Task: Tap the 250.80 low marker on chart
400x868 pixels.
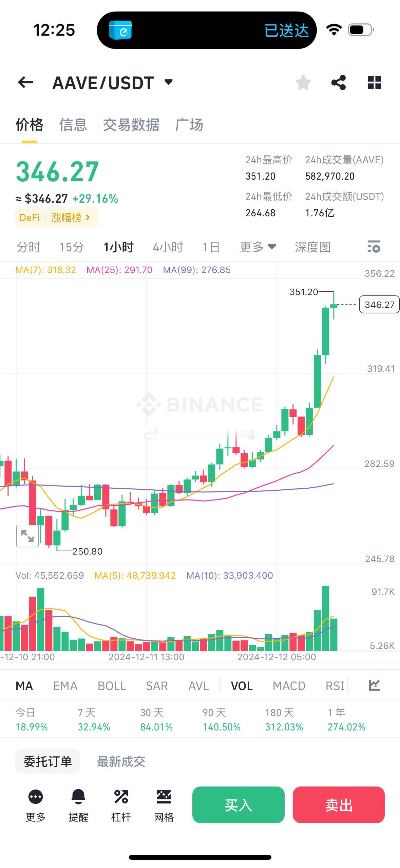Action: point(87,551)
